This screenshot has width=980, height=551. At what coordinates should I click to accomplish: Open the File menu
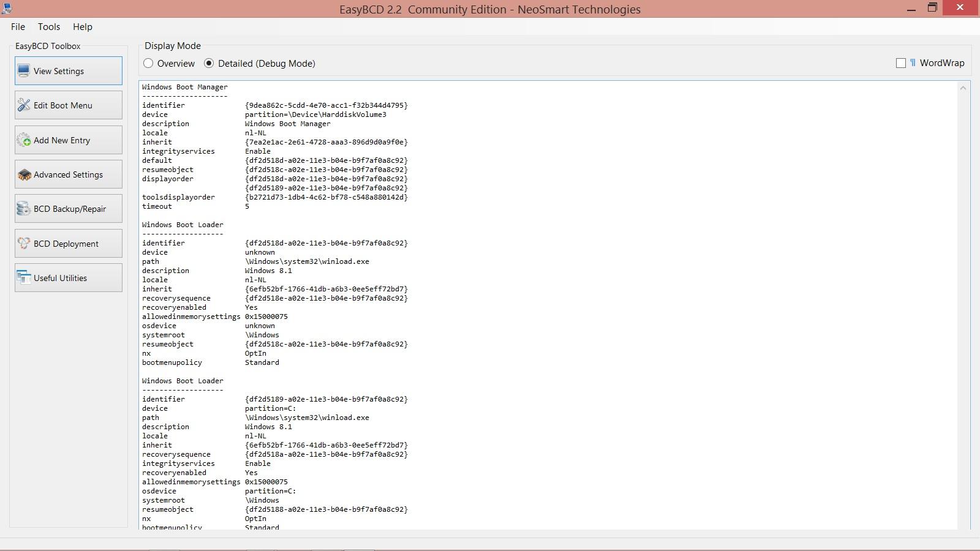pyautogui.click(x=18, y=26)
